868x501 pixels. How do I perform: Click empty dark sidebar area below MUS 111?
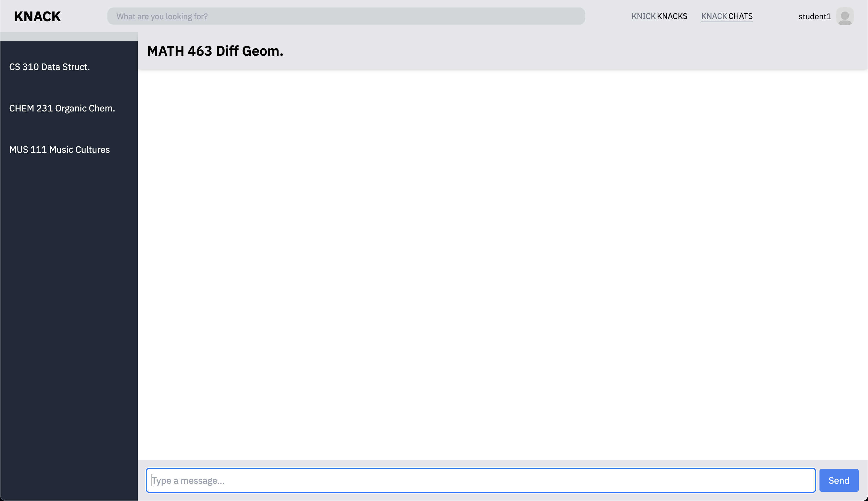(x=69, y=310)
